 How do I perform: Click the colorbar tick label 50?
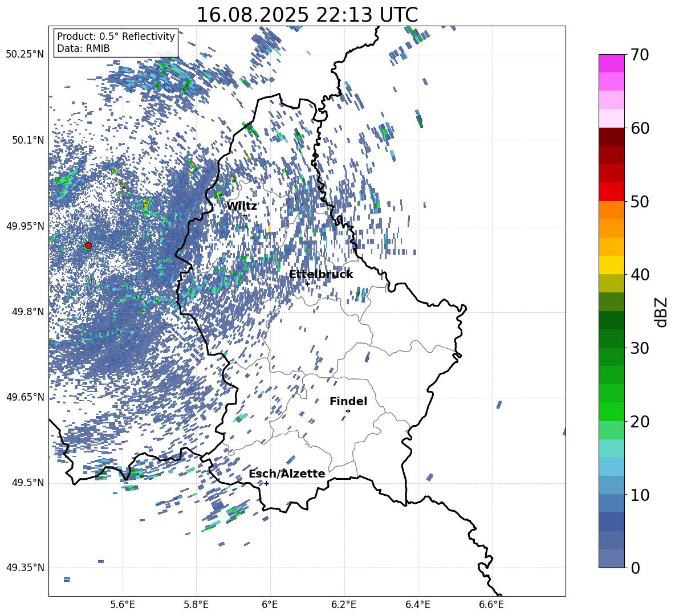click(640, 202)
